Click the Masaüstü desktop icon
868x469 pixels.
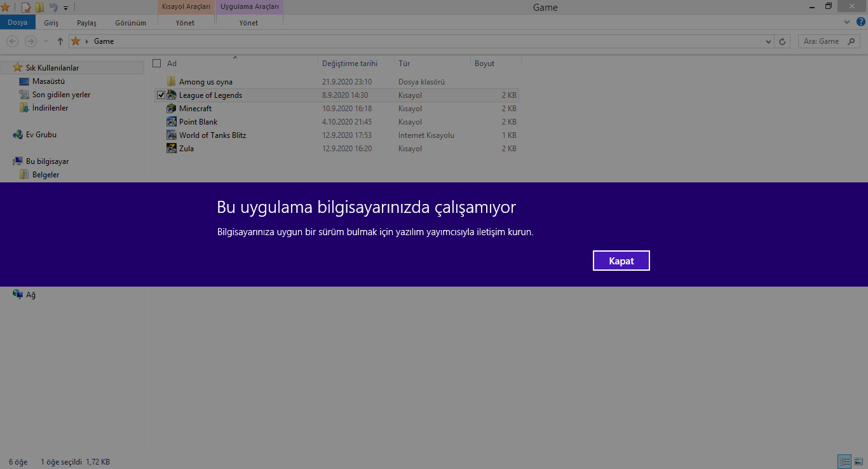24,81
